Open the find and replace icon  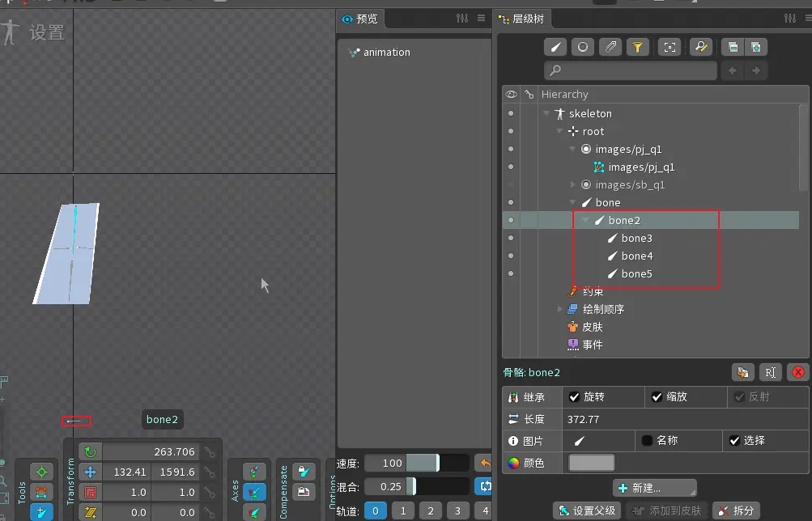pyautogui.click(x=701, y=48)
